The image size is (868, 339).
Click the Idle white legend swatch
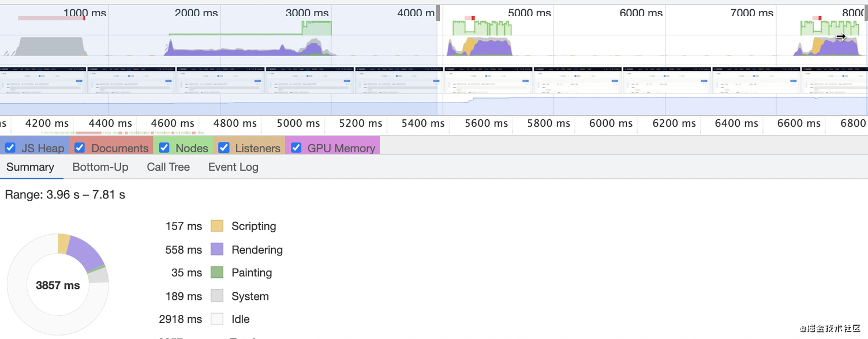[217, 319]
